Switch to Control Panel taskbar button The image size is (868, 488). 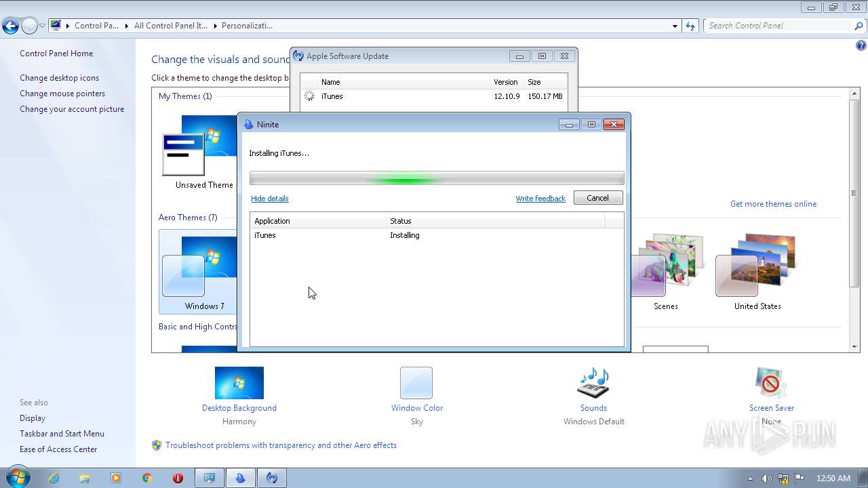[x=210, y=478]
